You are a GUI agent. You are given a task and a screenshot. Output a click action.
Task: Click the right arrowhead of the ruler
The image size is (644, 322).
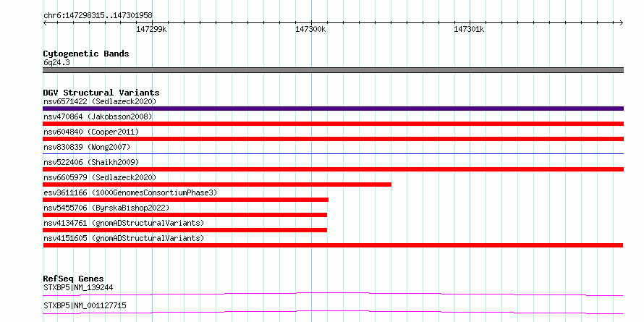pyautogui.click(x=622, y=22)
